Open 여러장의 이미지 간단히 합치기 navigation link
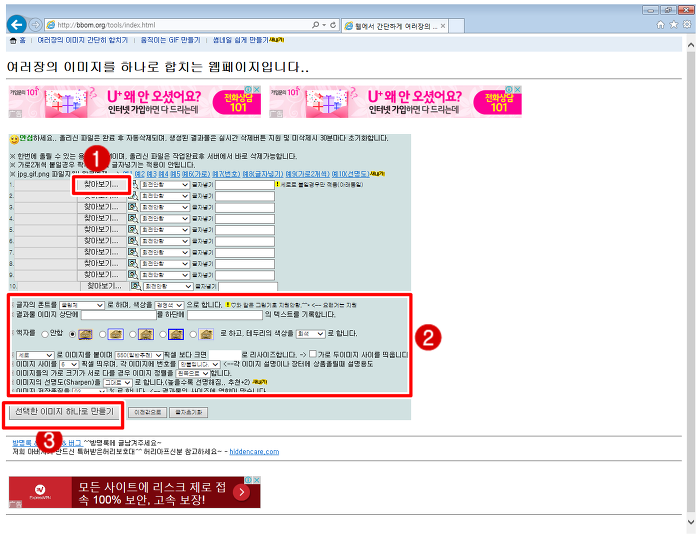This screenshot has height=538, width=700. [x=83, y=41]
